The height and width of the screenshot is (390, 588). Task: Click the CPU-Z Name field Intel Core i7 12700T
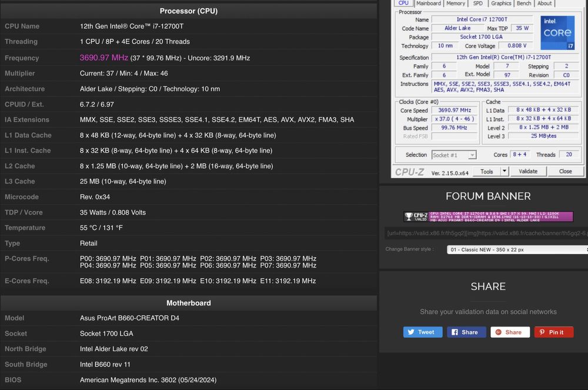[482, 19]
